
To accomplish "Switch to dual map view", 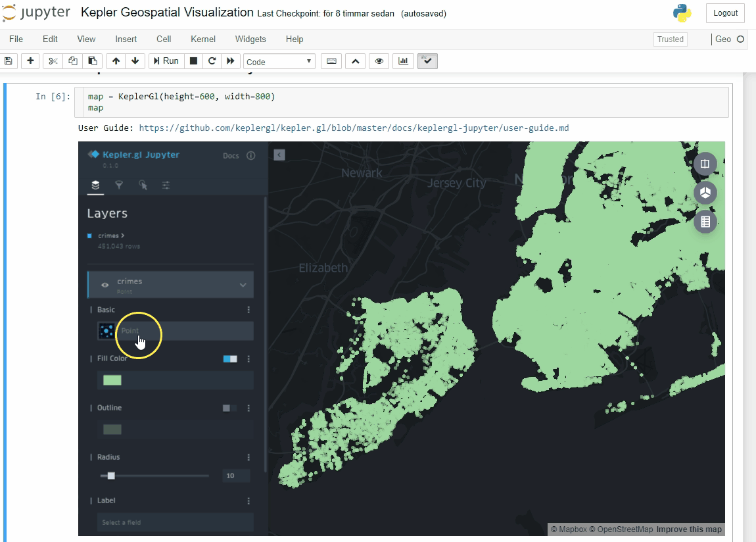I will [705, 164].
